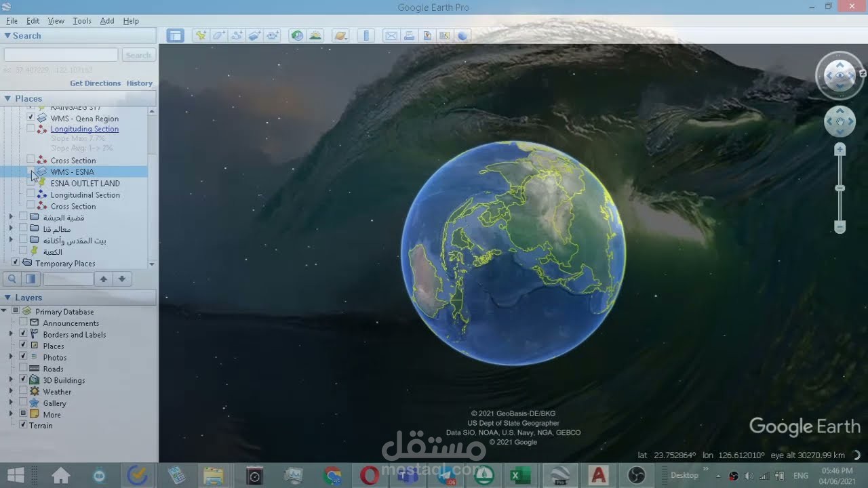Email the current view
Image resolution: width=868 pixels, height=488 pixels.
click(x=391, y=36)
